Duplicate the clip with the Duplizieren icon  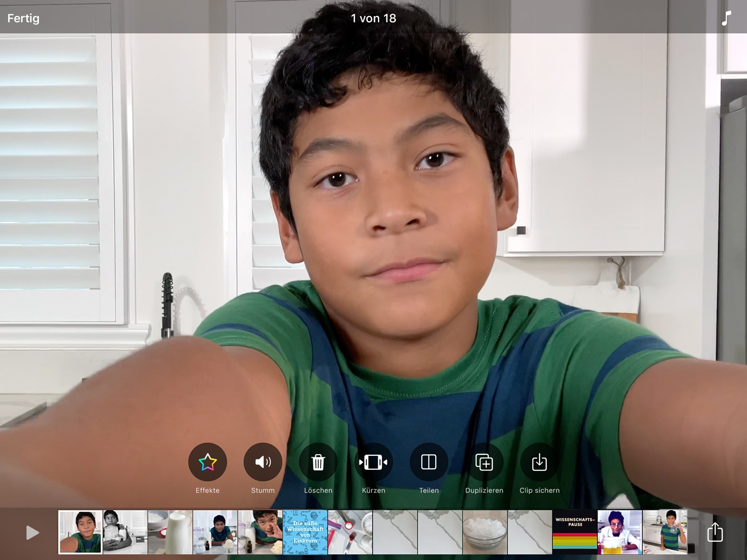(484, 462)
